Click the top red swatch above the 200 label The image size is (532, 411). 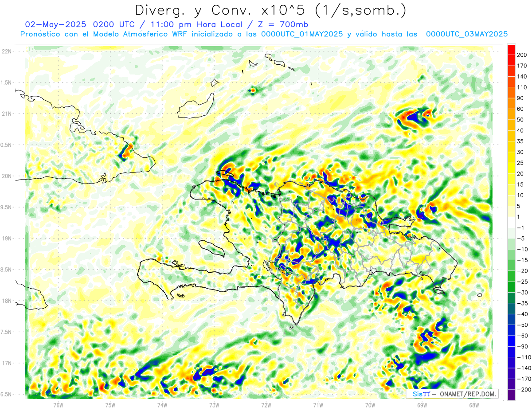pyautogui.click(x=511, y=49)
